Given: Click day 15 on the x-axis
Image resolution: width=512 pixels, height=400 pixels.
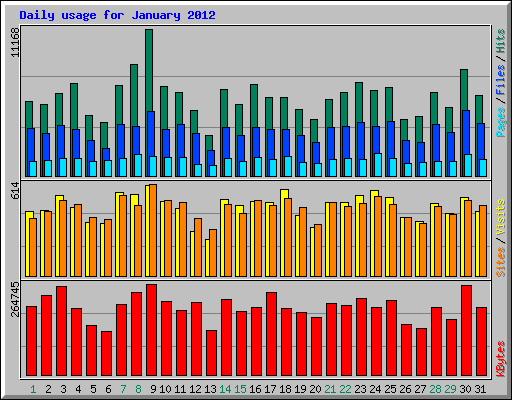Looking at the screenshot, I should pos(240,389).
